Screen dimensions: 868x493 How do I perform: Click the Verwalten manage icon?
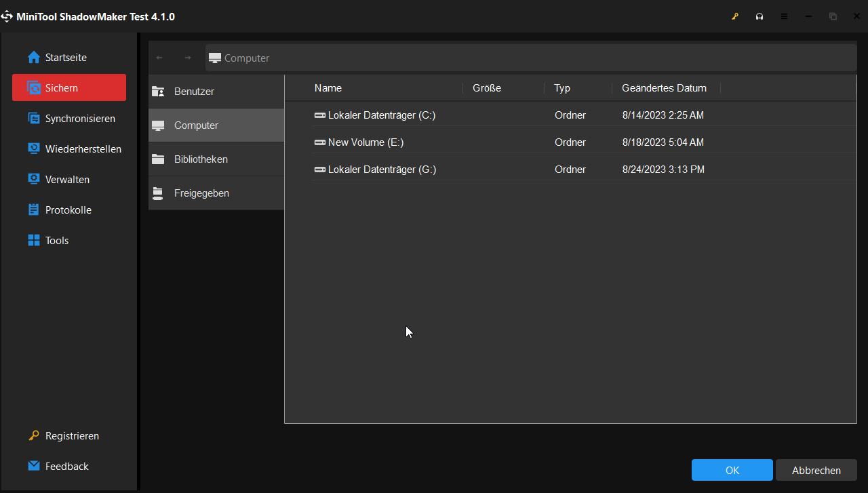click(x=34, y=180)
